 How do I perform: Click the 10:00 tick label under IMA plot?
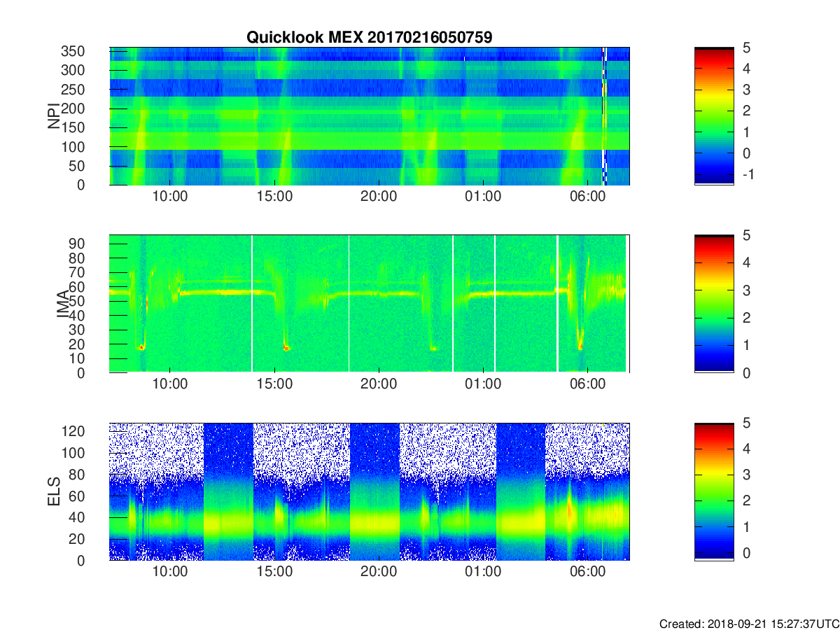pos(170,384)
